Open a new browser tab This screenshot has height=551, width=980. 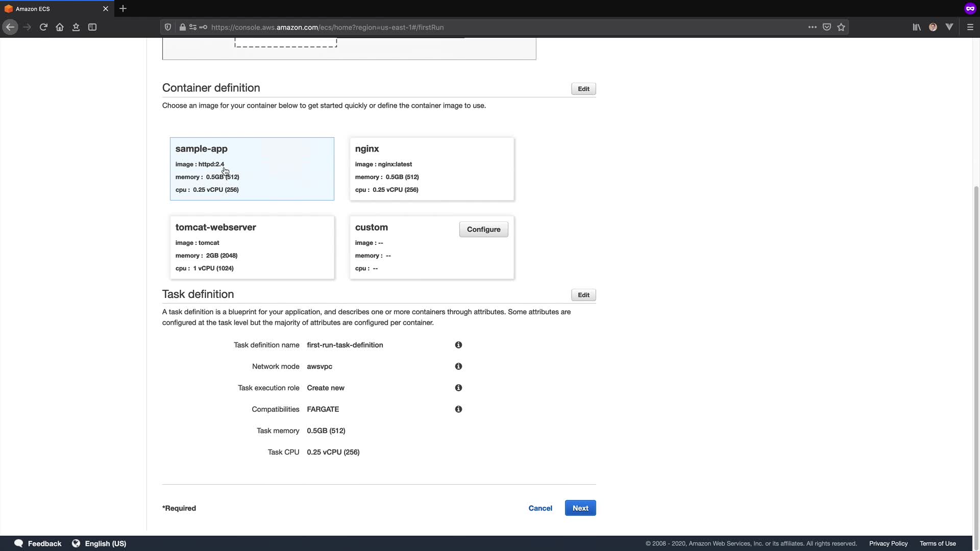[x=123, y=9]
